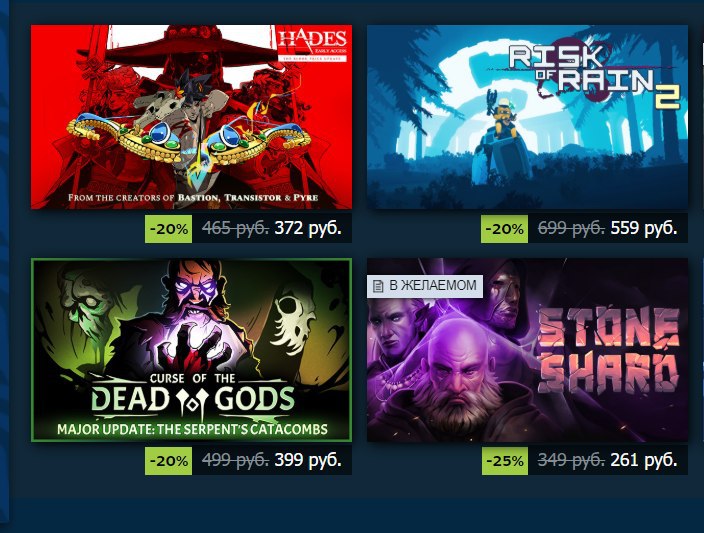Click the crossed-out 465 руб. original price
This screenshot has width=704, height=533.
click(235, 229)
